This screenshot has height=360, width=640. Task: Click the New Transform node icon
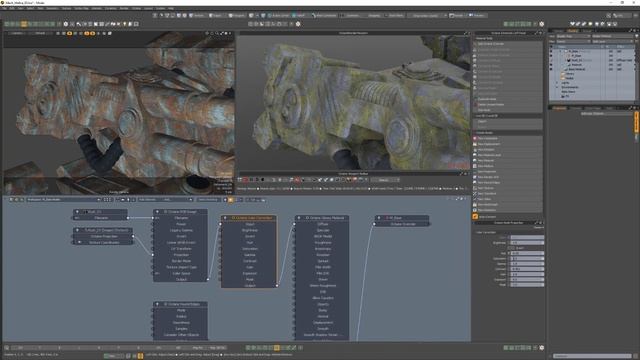click(x=475, y=193)
